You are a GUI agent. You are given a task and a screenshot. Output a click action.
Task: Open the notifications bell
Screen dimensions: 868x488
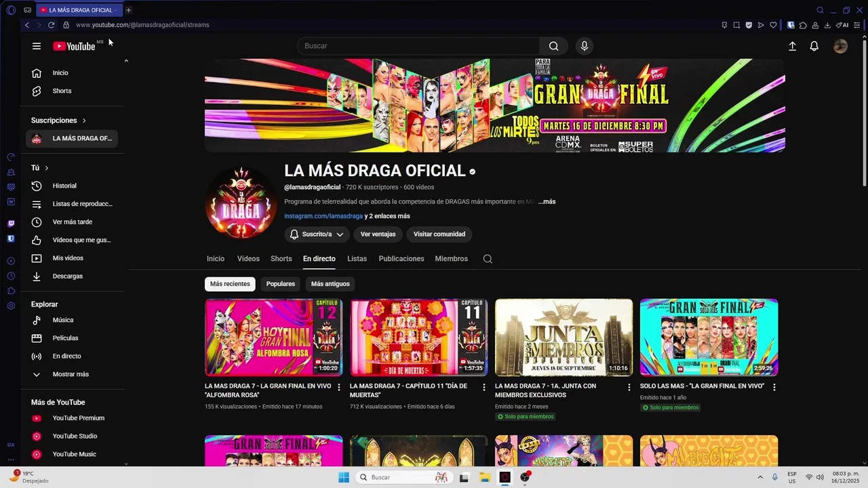pyautogui.click(x=814, y=46)
